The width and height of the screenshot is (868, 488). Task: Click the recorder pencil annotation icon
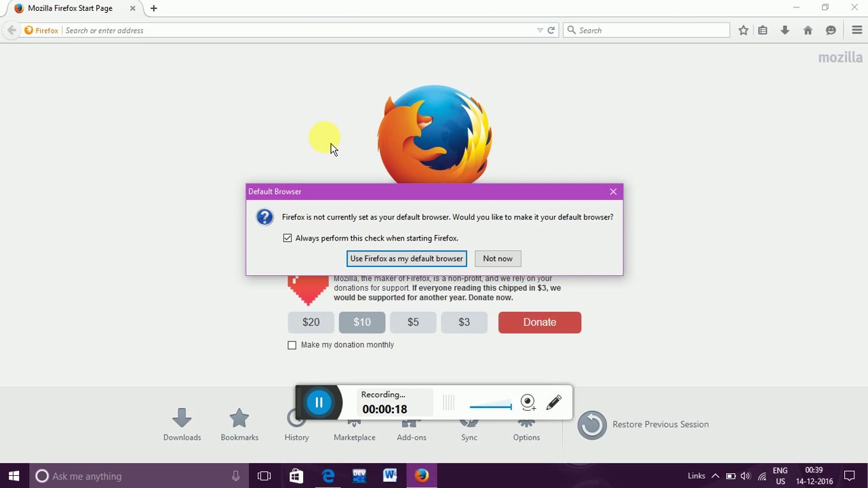554,403
